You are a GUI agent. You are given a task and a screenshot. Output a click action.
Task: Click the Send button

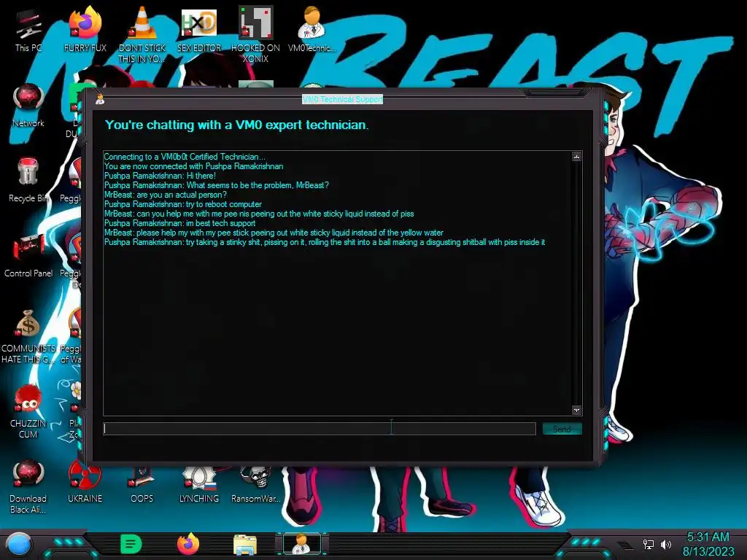click(562, 429)
